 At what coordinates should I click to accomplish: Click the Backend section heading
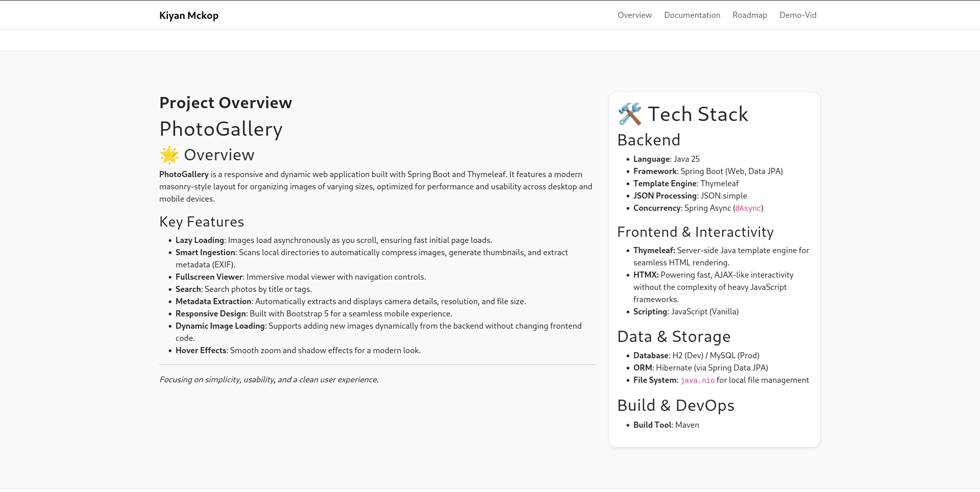tap(648, 140)
